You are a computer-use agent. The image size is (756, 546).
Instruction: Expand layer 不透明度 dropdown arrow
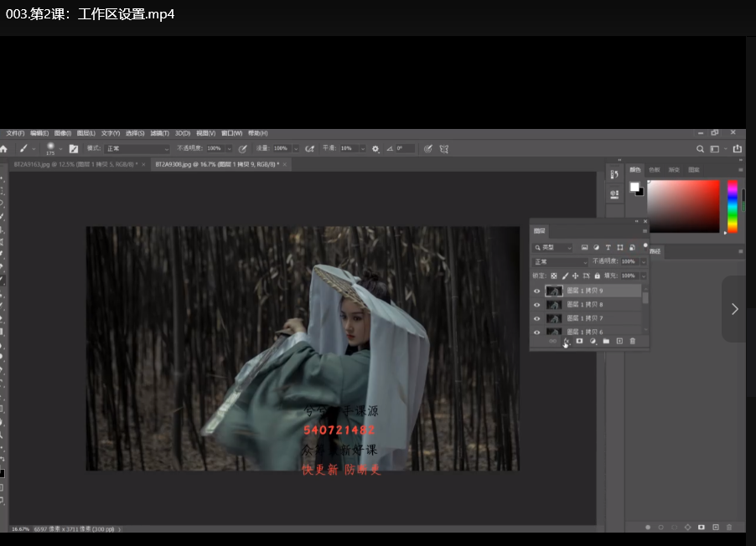click(643, 261)
